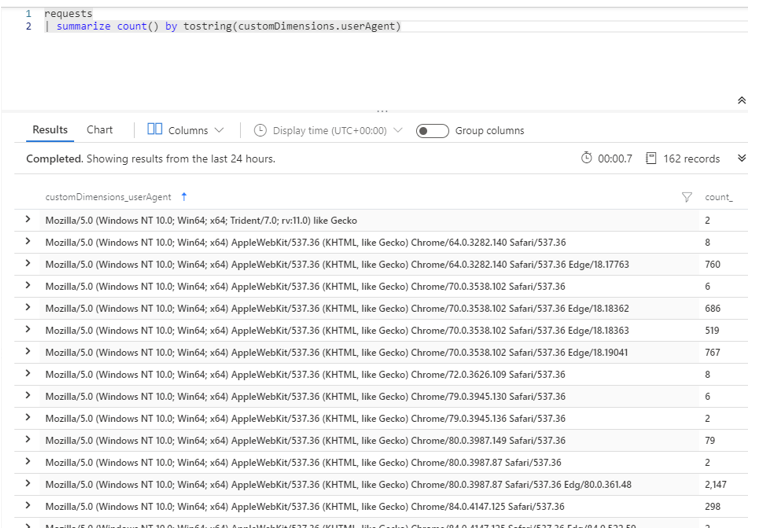Expand the Chrome/70.0.3538.102 row with count 6
This screenshot has width=767, height=528.
pos(28,285)
